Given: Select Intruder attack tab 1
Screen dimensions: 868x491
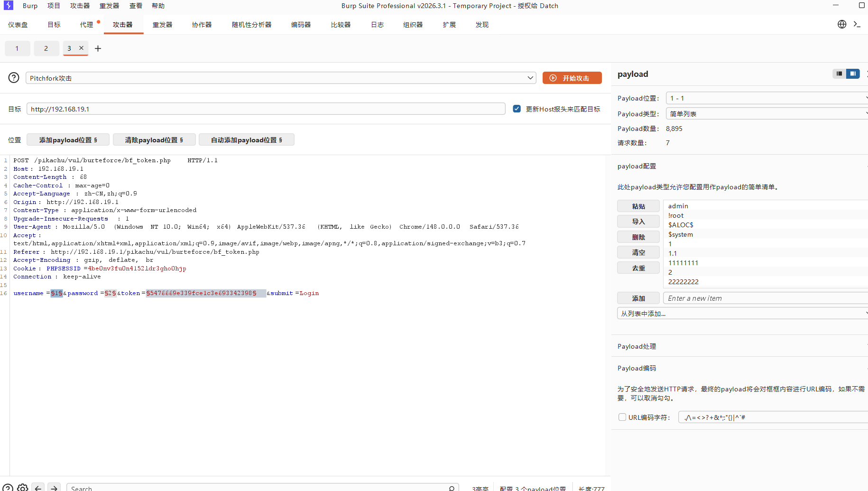Looking at the screenshot, I should 17,48.
